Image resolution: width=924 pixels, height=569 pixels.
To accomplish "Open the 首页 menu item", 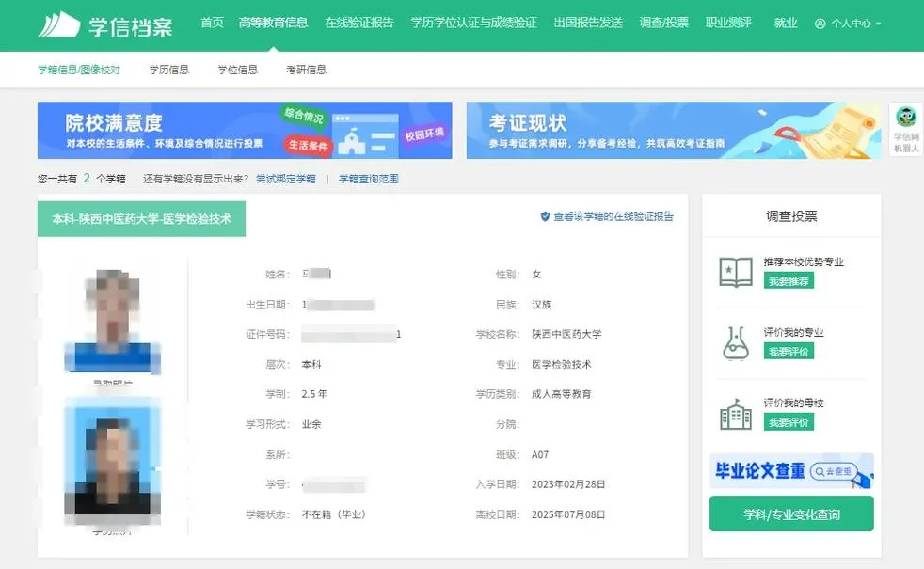I will pyautogui.click(x=212, y=23).
